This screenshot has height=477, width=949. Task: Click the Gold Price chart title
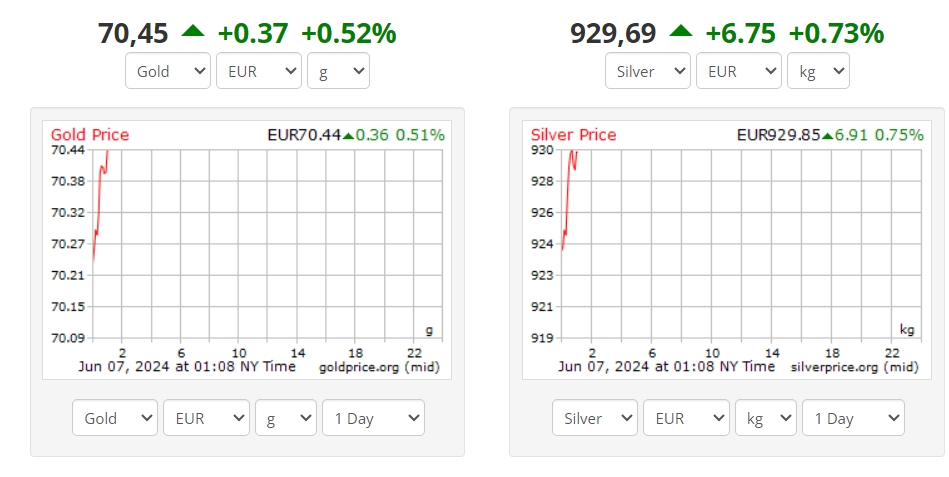pyautogui.click(x=90, y=134)
